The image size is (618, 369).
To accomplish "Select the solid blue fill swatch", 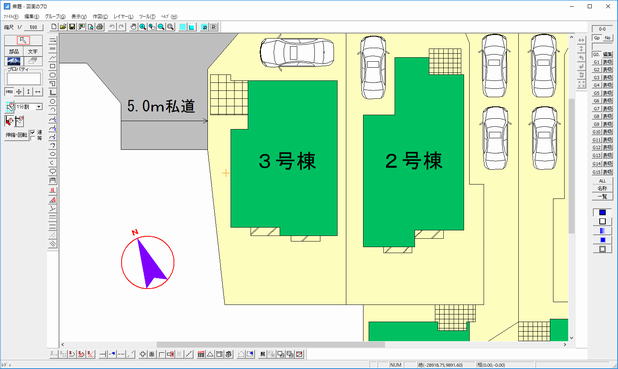I will coord(602,212).
